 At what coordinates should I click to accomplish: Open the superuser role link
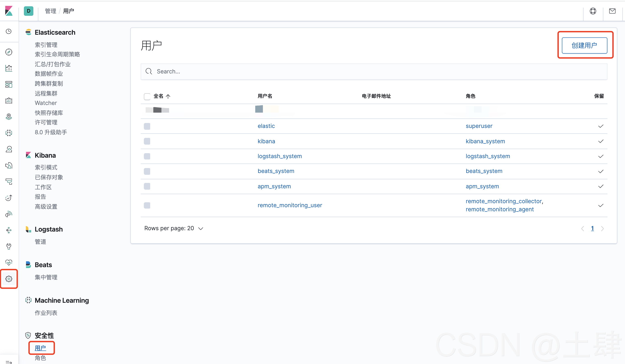479,126
